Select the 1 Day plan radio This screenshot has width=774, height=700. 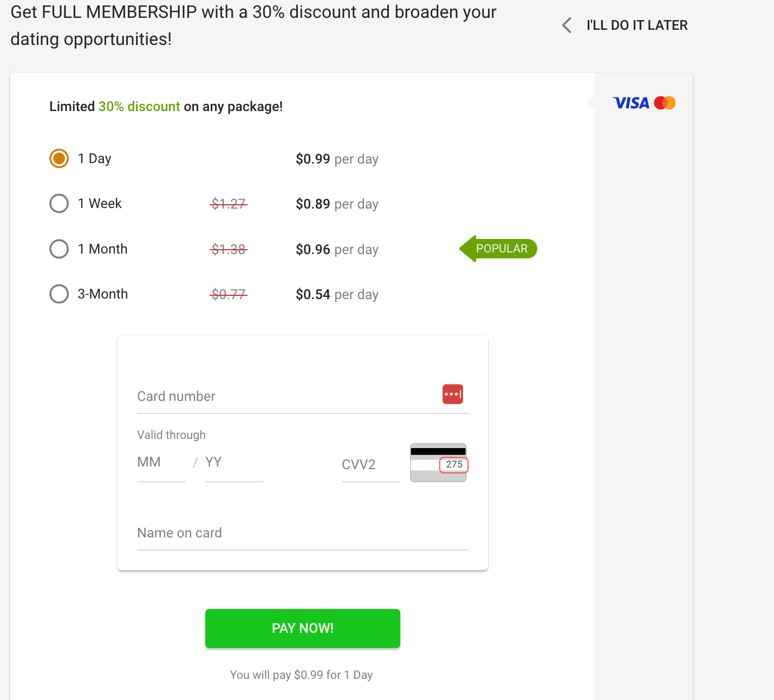59,159
